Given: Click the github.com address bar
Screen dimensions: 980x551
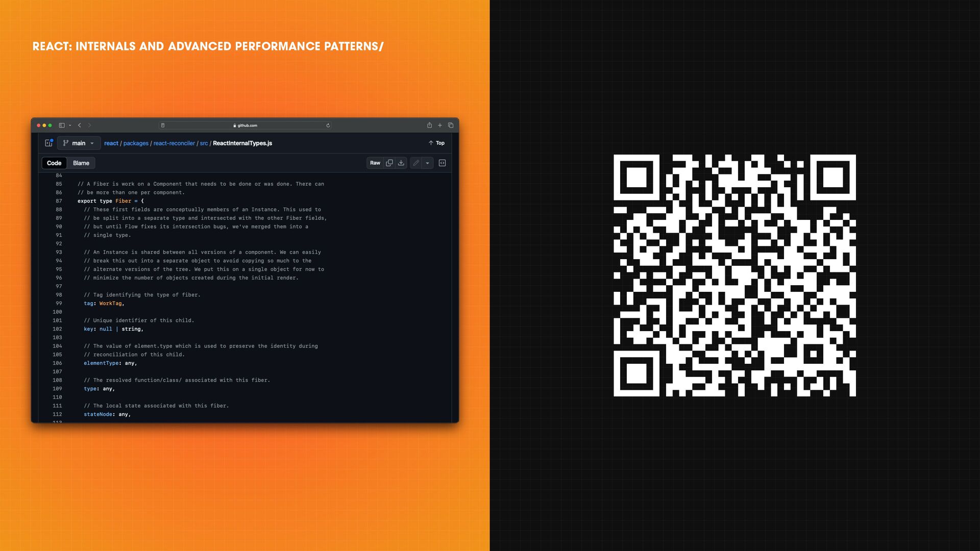Looking at the screenshot, I should [247, 126].
